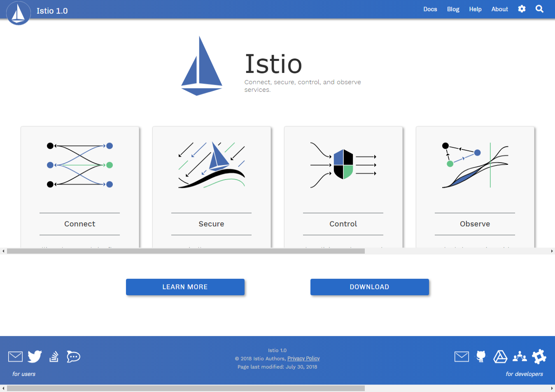Click the large Istio heading text

(x=273, y=64)
